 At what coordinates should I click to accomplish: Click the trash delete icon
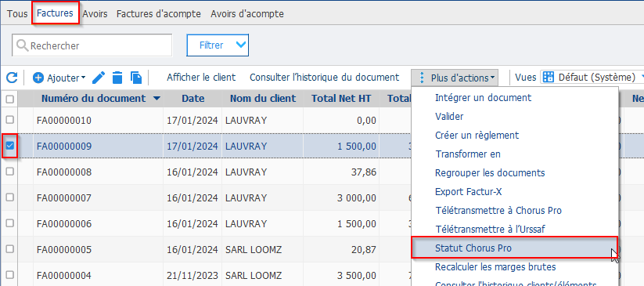click(x=117, y=78)
